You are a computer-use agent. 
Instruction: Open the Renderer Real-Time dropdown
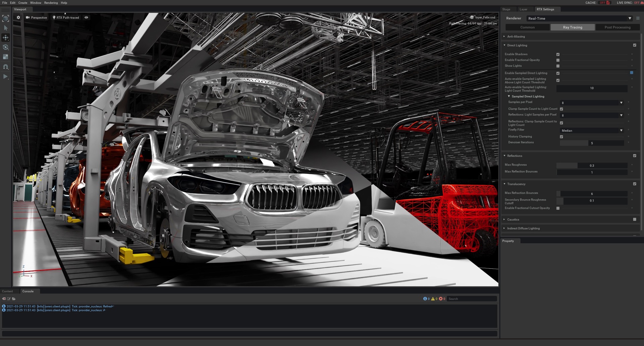coord(579,18)
